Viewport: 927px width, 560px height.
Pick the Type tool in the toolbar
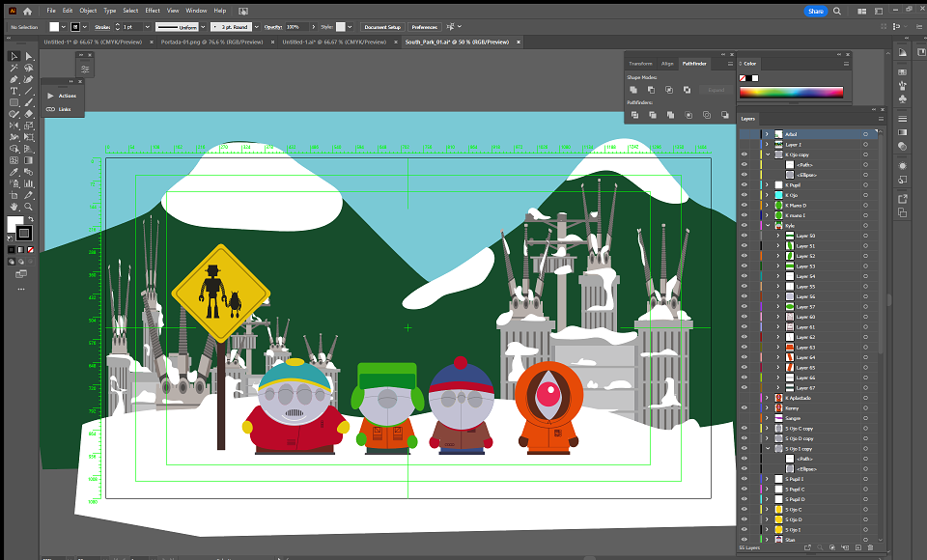[14, 91]
